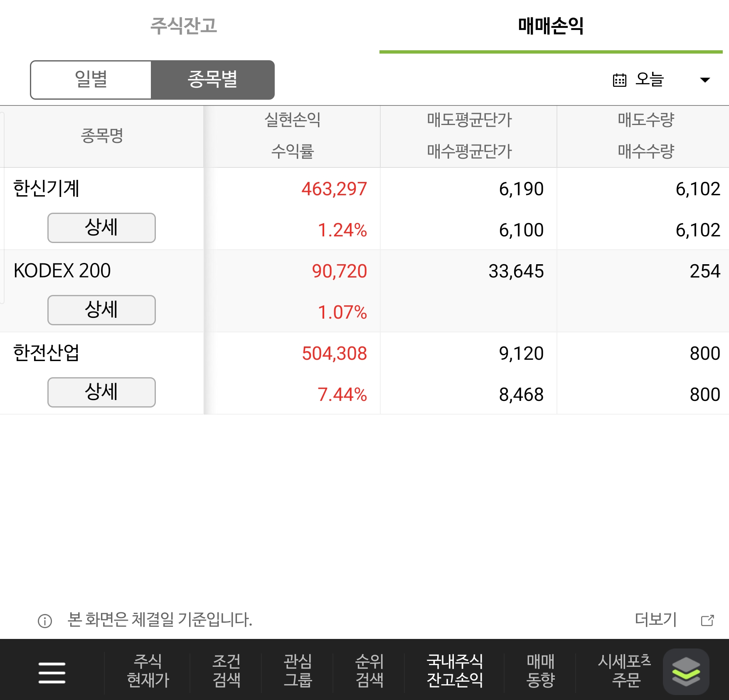Click the 한전산업 stock name
This screenshot has height=700, width=729.
point(46,353)
